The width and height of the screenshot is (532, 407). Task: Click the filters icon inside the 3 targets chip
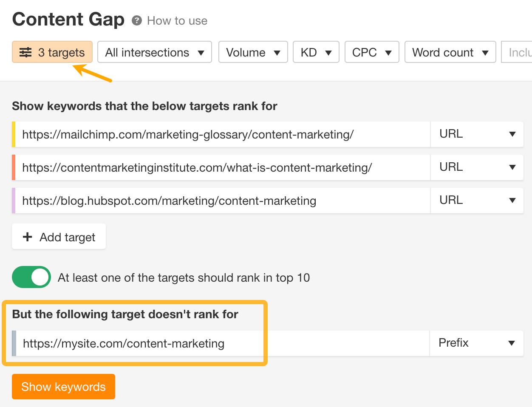[x=25, y=52]
